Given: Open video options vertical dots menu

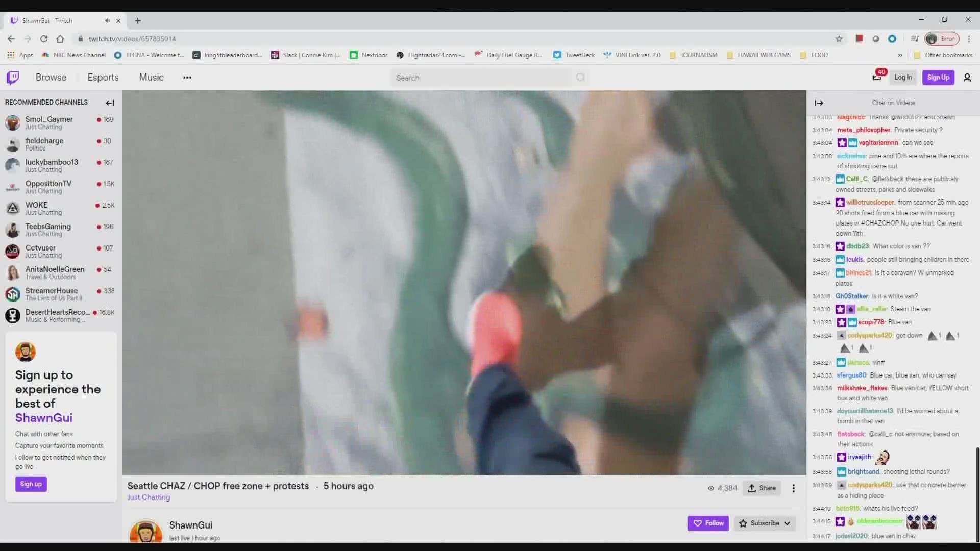Looking at the screenshot, I should pyautogui.click(x=794, y=488).
